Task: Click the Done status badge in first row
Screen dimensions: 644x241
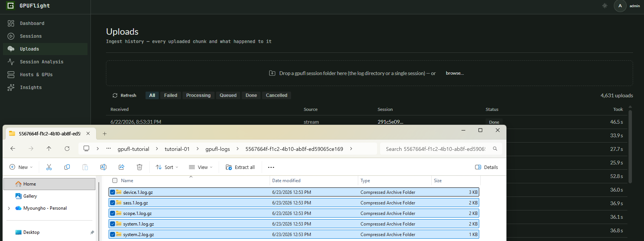Action: point(494,122)
